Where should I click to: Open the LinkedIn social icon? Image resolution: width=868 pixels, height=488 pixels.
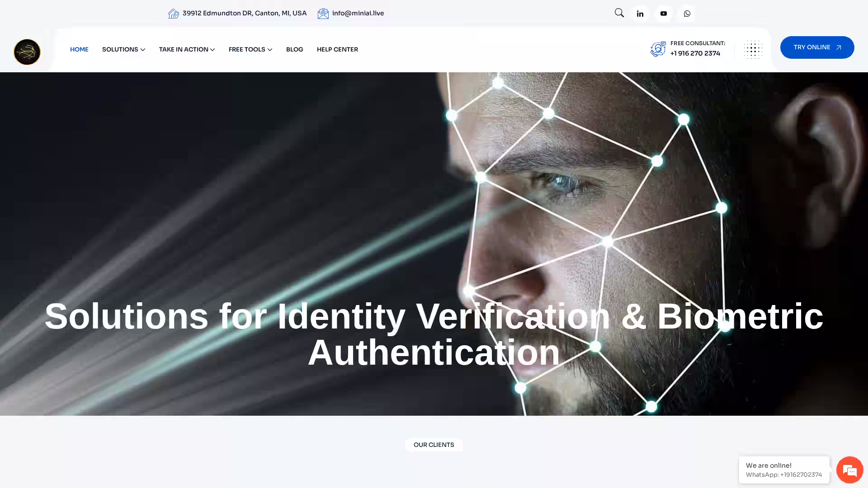(x=640, y=14)
